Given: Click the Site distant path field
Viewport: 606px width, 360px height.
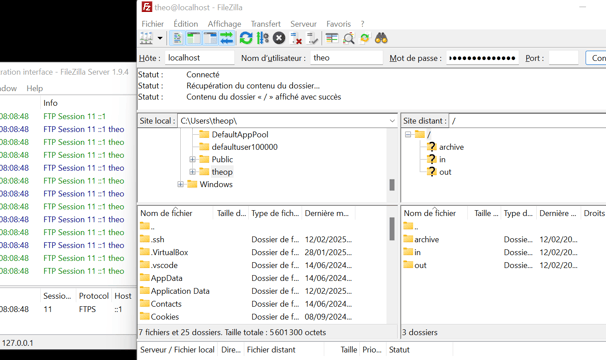Looking at the screenshot, I should (527, 121).
